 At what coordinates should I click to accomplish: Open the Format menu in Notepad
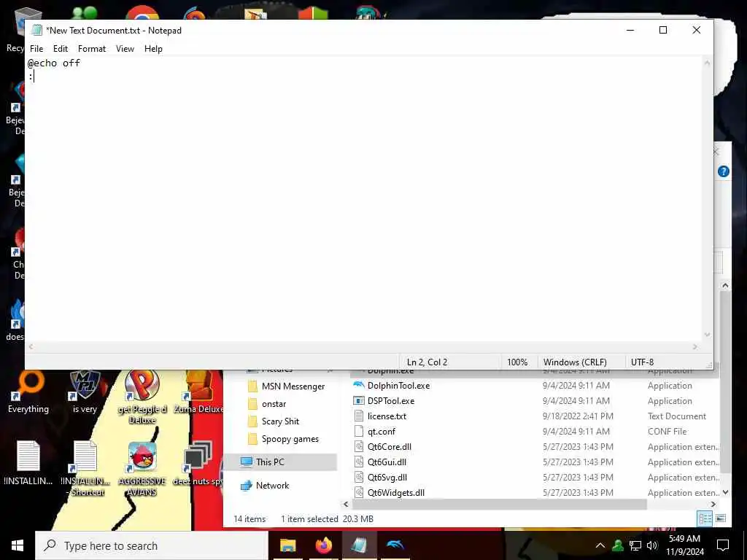tap(91, 49)
